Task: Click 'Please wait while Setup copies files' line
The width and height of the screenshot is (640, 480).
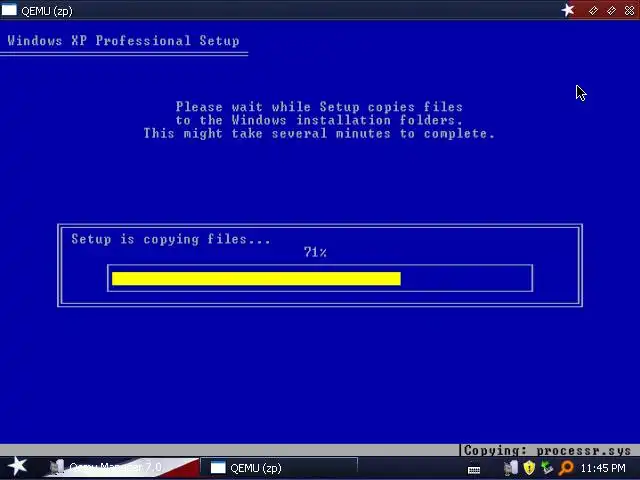Action: pos(319,107)
